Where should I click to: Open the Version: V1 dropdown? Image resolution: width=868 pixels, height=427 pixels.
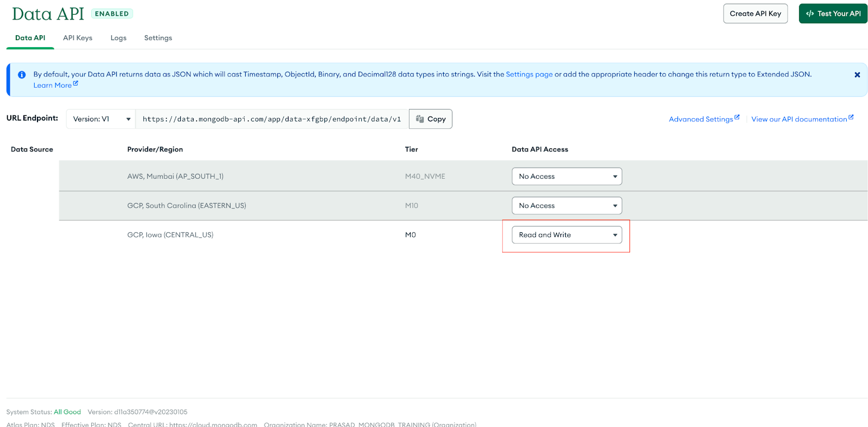pos(101,119)
